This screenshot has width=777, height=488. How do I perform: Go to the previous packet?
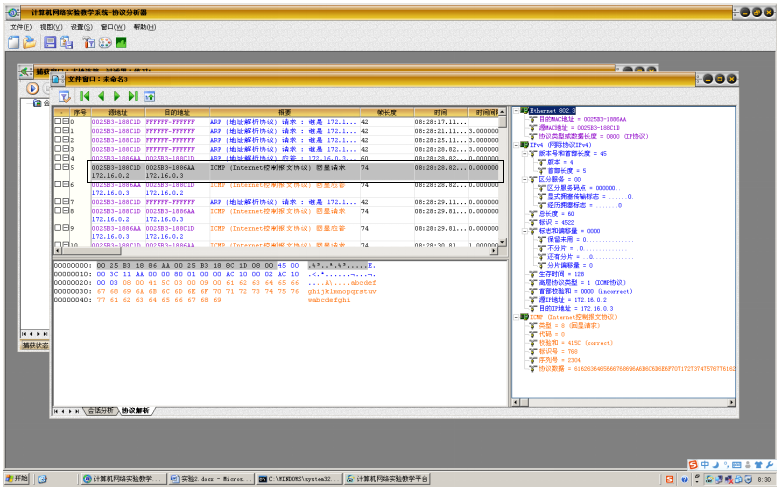tap(101, 96)
